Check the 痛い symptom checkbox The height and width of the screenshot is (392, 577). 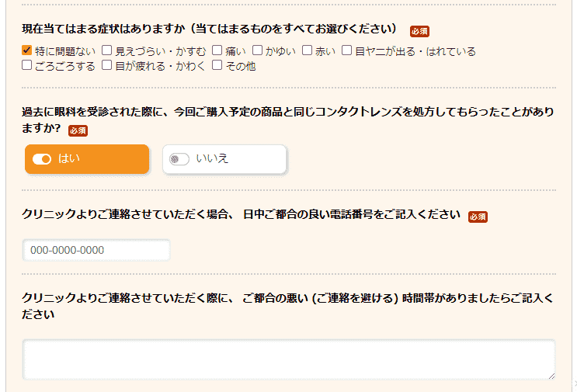(217, 50)
